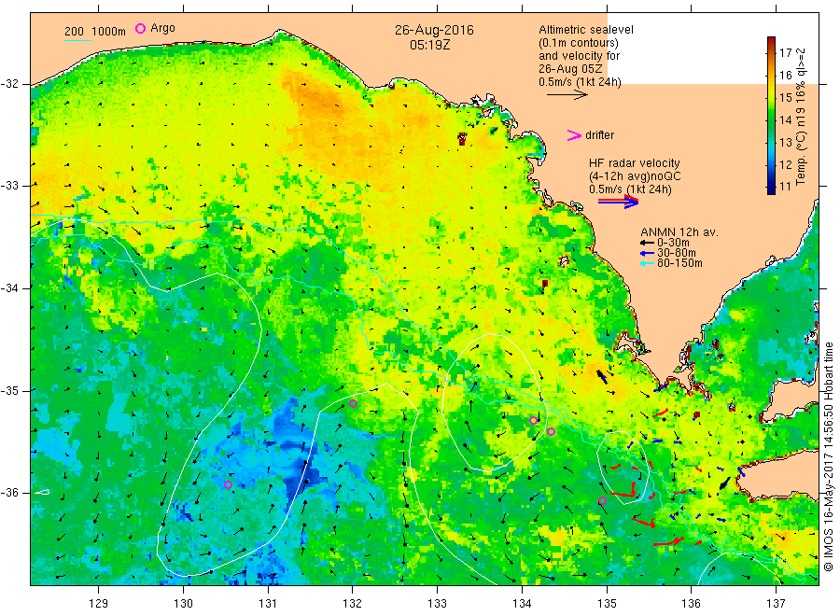840x616 pixels.
Task: Click the red-blue HF radar legend arrow
Action: point(618,202)
